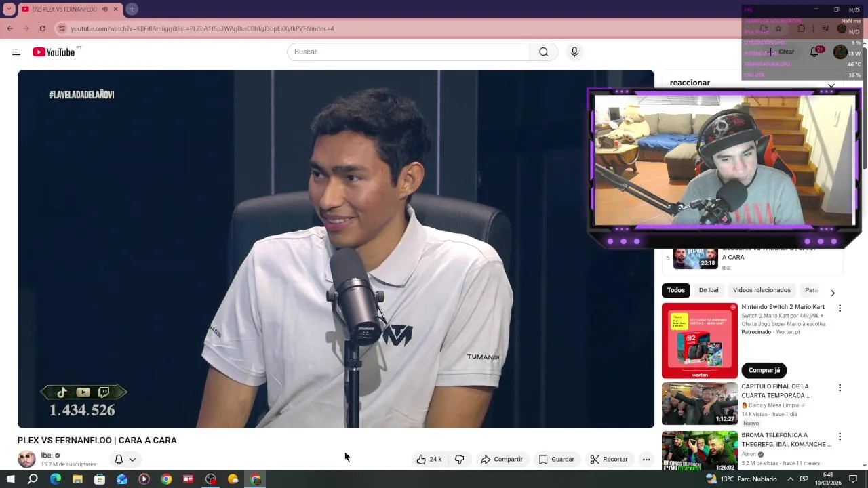Click the search magnifier button
The image size is (868, 488).
544,52
